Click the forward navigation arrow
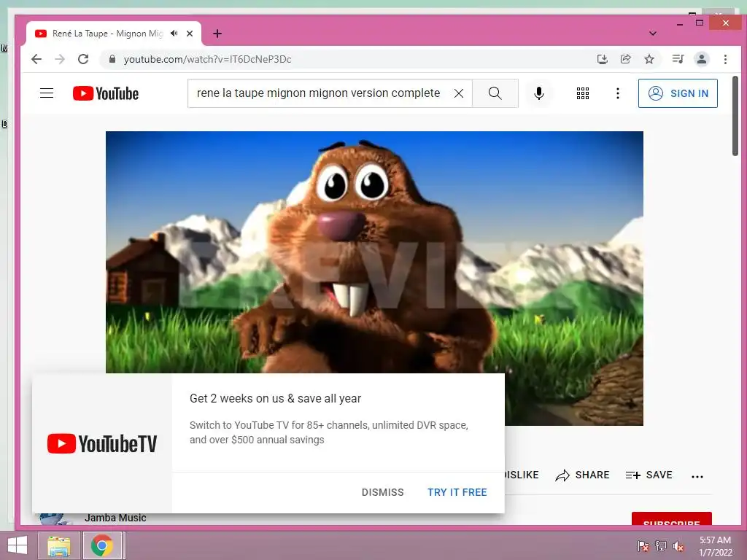747x560 pixels. coord(60,59)
